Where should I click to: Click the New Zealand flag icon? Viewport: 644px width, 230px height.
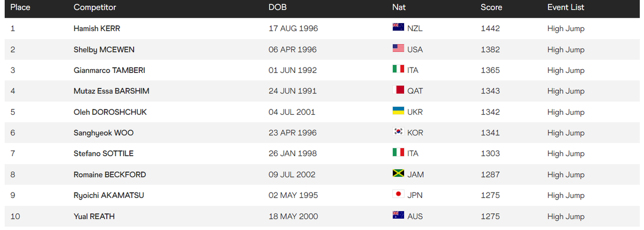tap(398, 28)
